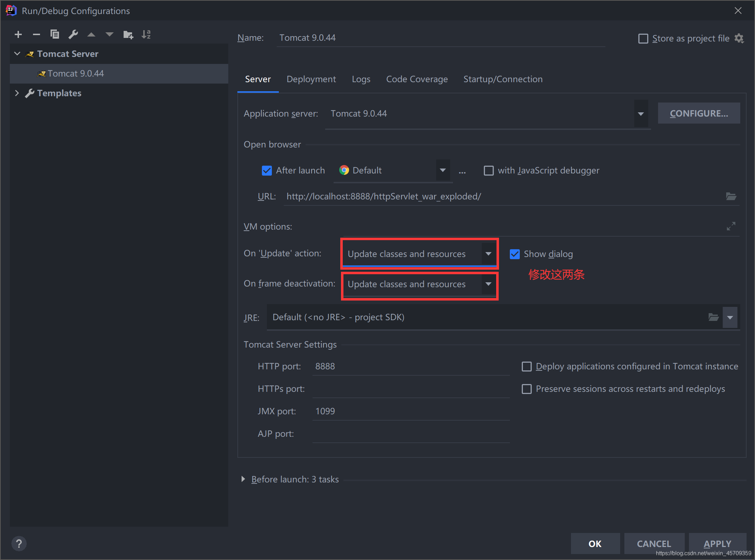The image size is (755, 560).
Task: Browse JRE folder icon
Action: pyautogui.click(x=713, y=317)
